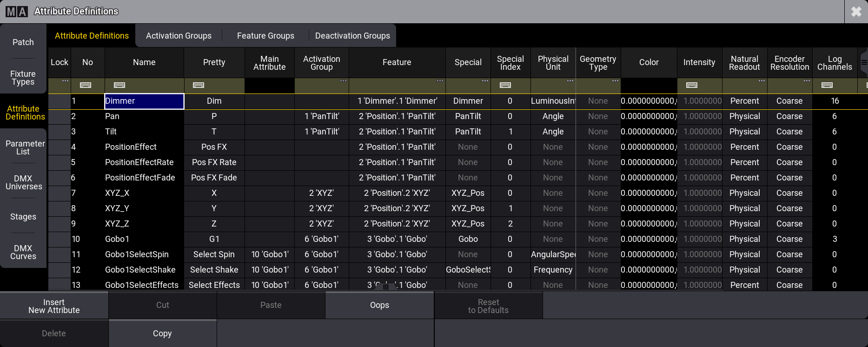The image size is (868, 347).
Task: Click the keyboard icon under Intensity column
Action: coord(692,85)
